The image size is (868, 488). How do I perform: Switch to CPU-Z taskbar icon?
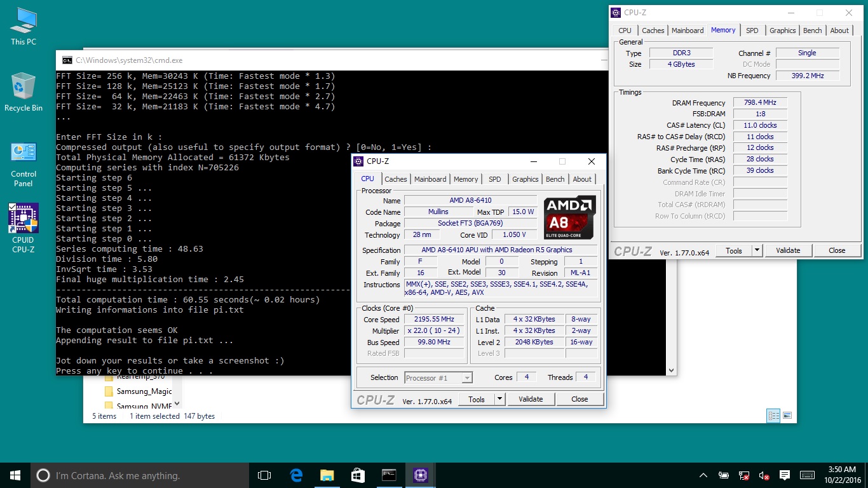[x=421, y=475]
